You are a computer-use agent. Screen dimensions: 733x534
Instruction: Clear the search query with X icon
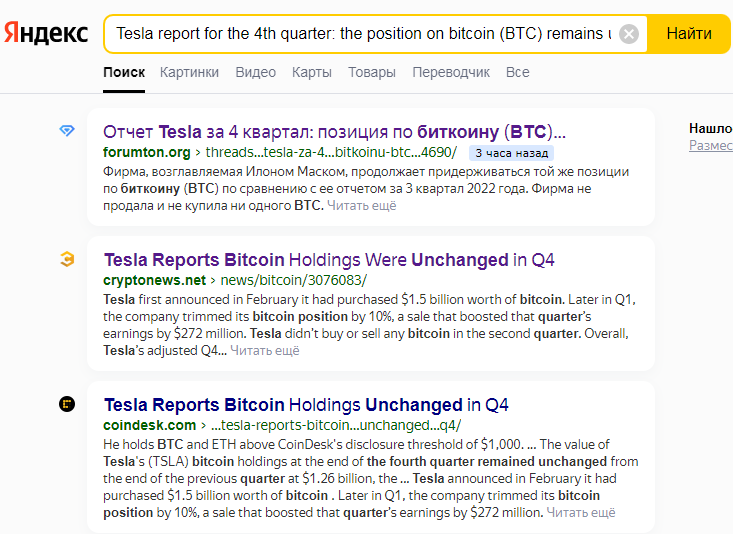pyautogui.click(x=629, y=34)
